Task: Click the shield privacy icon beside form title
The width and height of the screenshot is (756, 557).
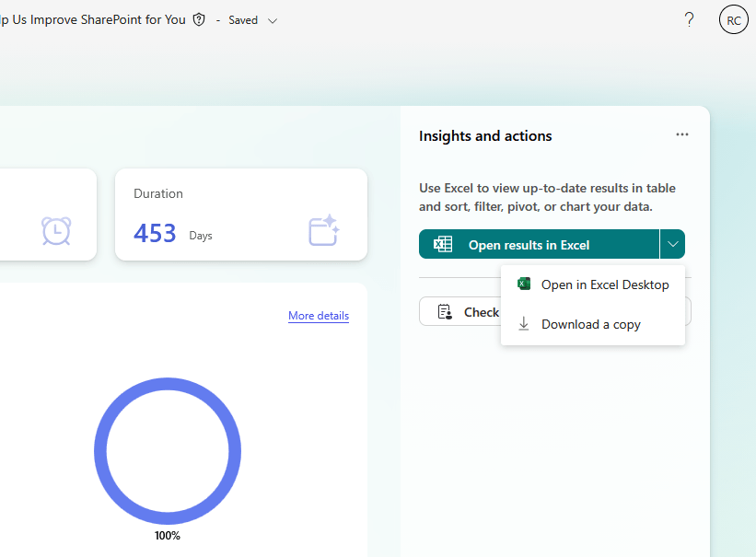Action: coord(199,19)
